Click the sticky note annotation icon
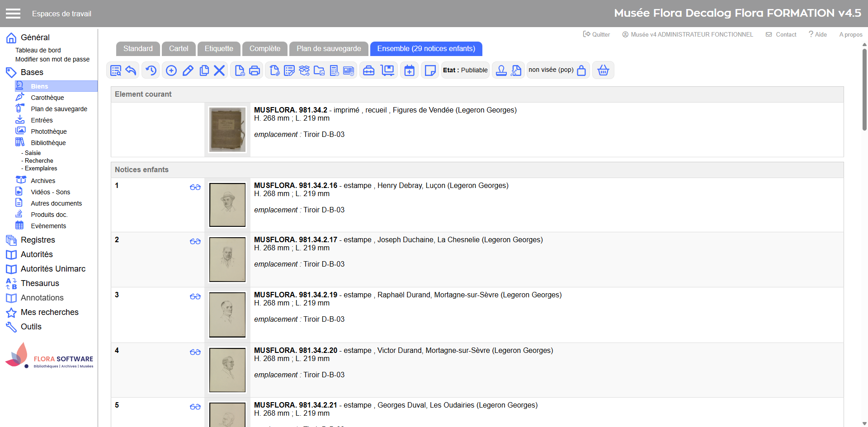868x427 pixels. (x=430, y=70)
